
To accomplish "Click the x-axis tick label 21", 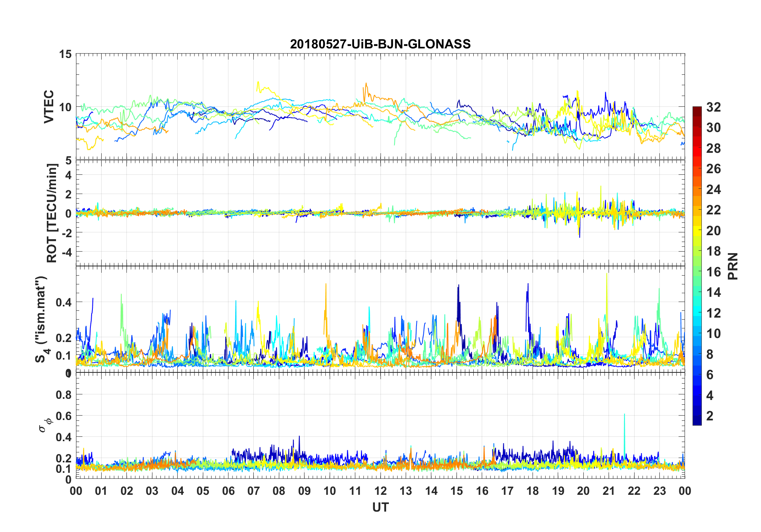I will point(609,491).
